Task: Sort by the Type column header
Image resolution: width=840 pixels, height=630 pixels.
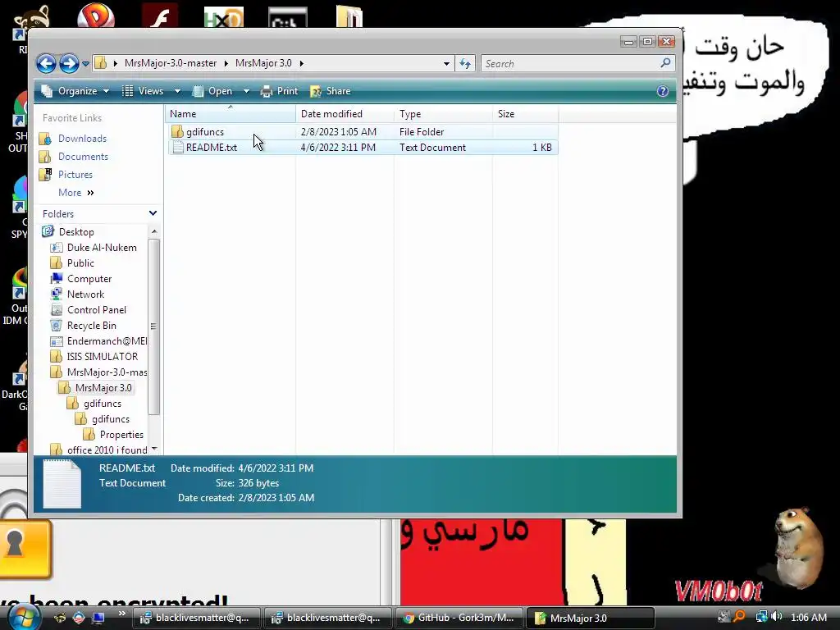Action: tap(443, 113)
